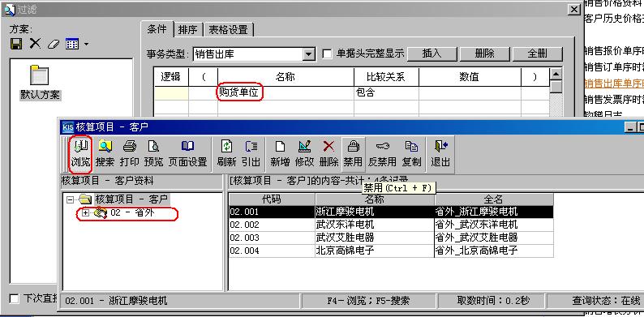
Task: Click the 比较关系 column header
Action: point(386,77)
